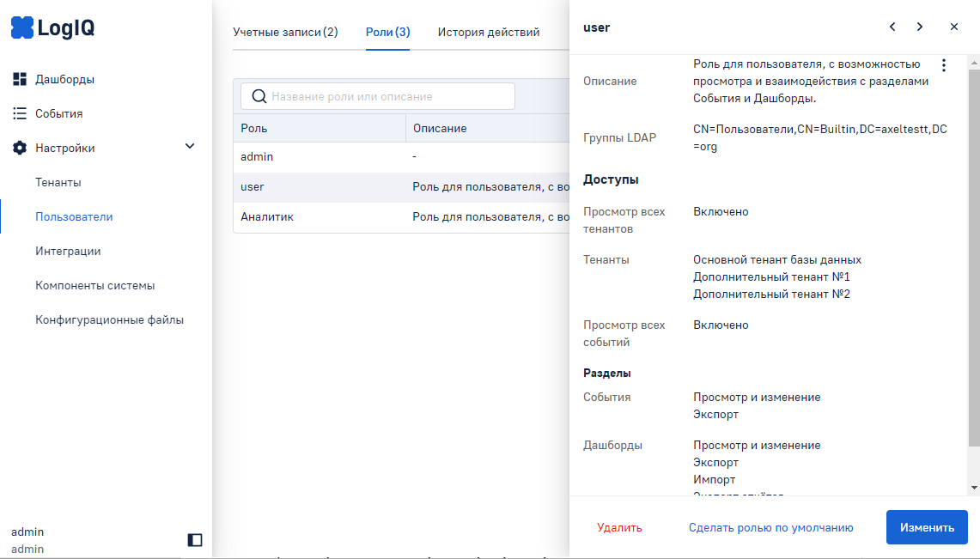The height and width of the screenshot is (559, 980).
Task: Click Сделать ролью по умолчанию link
Action: point(770,527)
